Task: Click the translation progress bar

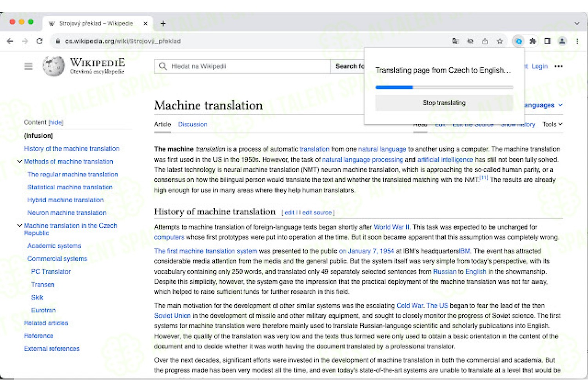Action: (x=444, y=87)
